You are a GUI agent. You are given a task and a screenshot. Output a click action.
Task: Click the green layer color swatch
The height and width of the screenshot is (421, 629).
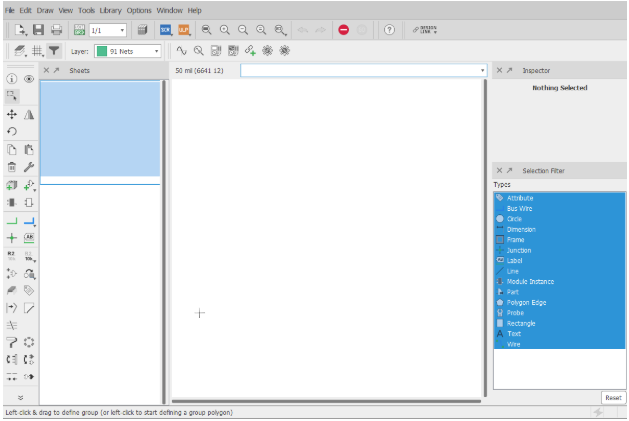click(101, 51)
